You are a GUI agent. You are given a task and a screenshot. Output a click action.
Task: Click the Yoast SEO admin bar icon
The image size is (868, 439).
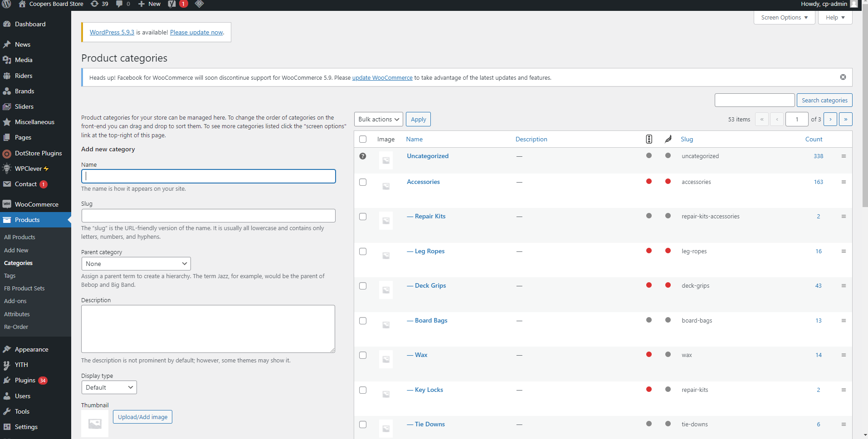coord(172,4)
